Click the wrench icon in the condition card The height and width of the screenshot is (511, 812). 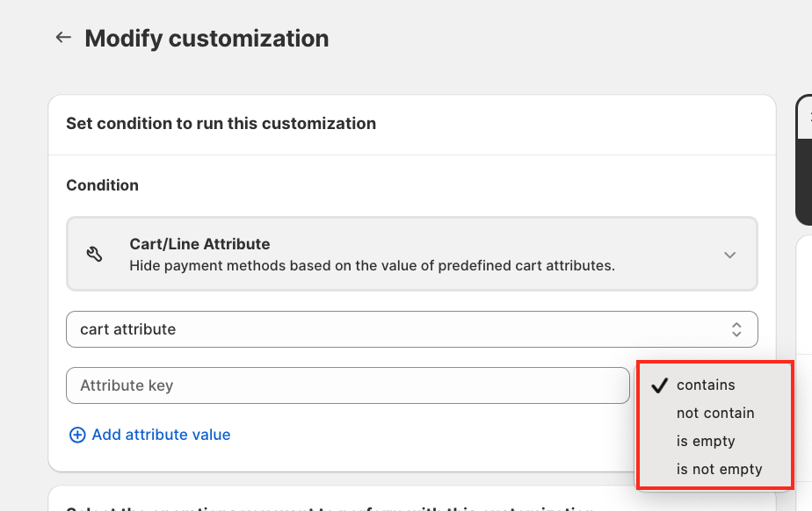[95, 255]
